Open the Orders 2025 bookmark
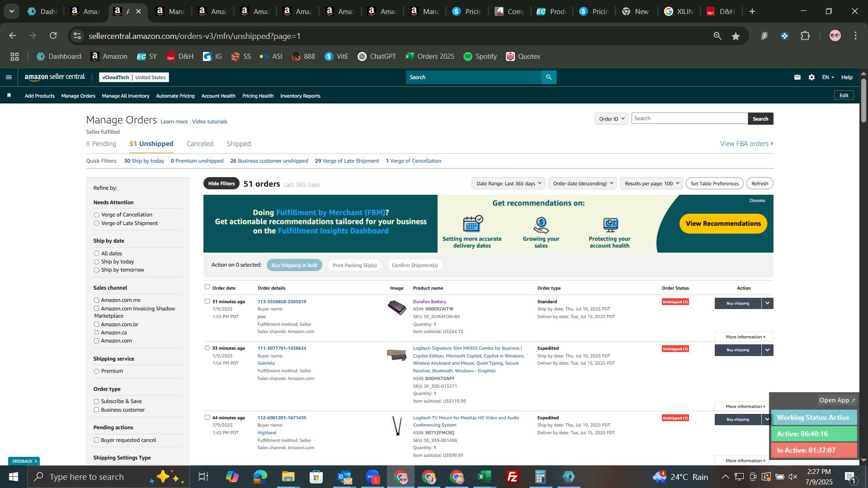This screenshot has width=868, height=488. tap(429, 56)
